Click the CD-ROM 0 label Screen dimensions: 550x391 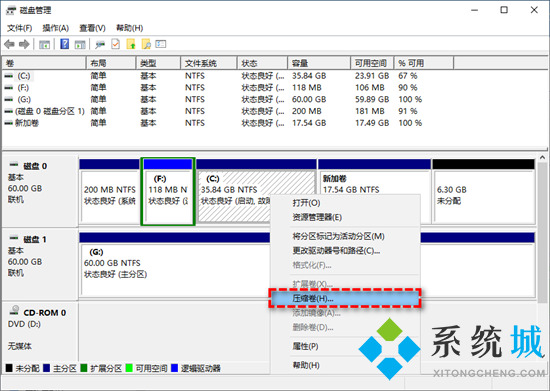[x=45, y=313]
